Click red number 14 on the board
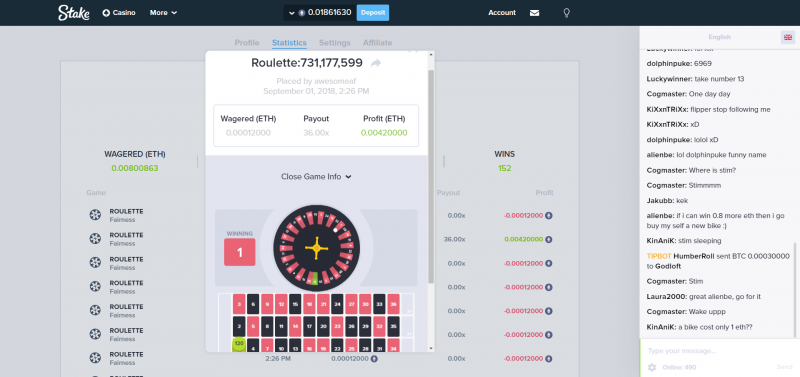This screenshot has height=377, width=800. pos(295,326)
